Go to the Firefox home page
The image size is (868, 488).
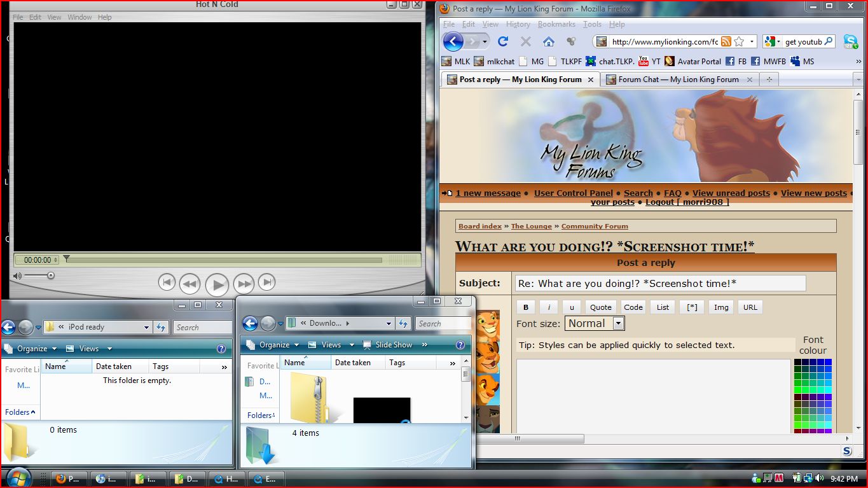click(x=548, y=42)
